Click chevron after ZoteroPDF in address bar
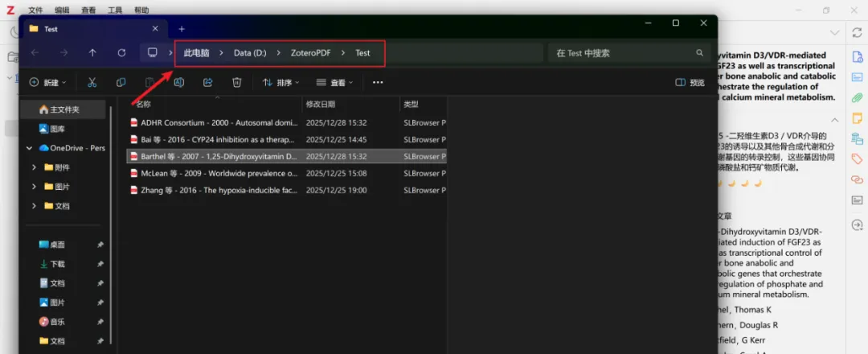This screenshot has width=868, height=354. coord(343,52)
